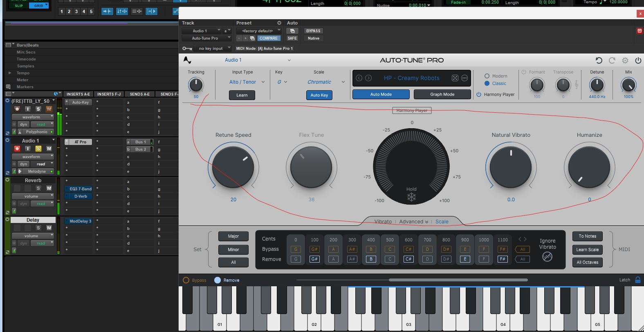Click the BYPASS button in plugin header
Image resolution: width=644 pixels, height=332 pixels.
click(313, 31)
